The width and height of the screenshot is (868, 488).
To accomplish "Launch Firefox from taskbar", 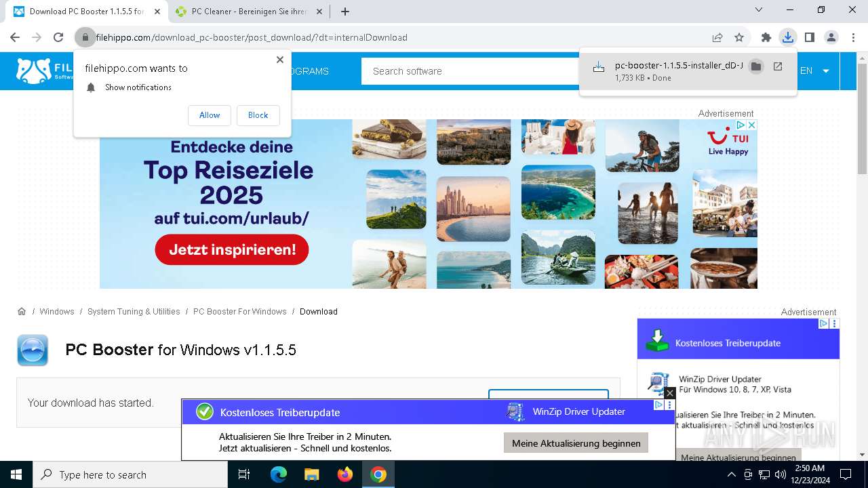I will [344, 474].
